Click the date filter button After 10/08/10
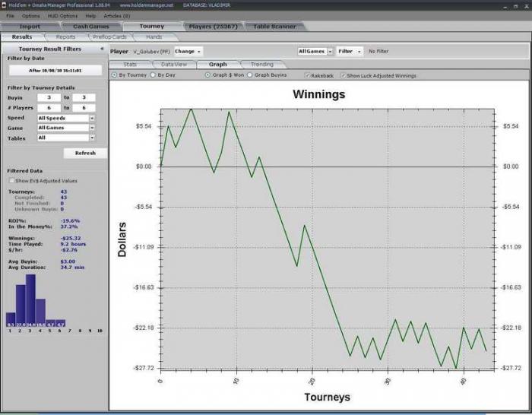 [x=55, y=71]
